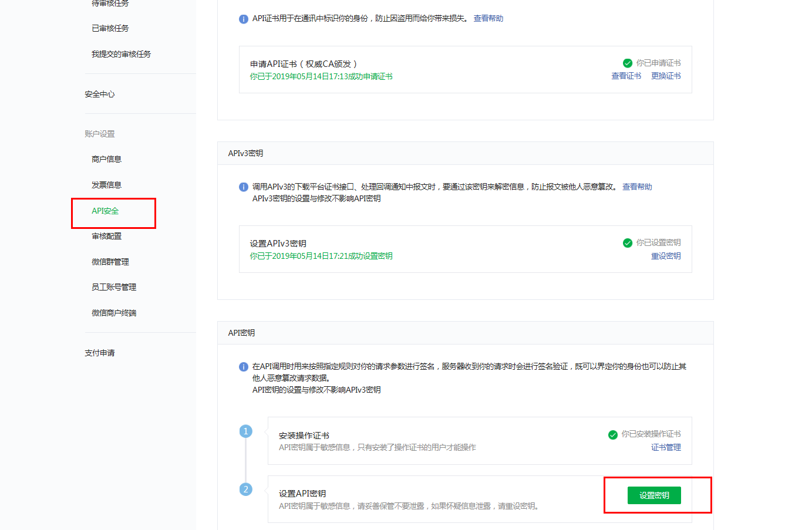This screenshot has width=812, height=530.
Task: Click 重设密钥 link
Action: 666,256
